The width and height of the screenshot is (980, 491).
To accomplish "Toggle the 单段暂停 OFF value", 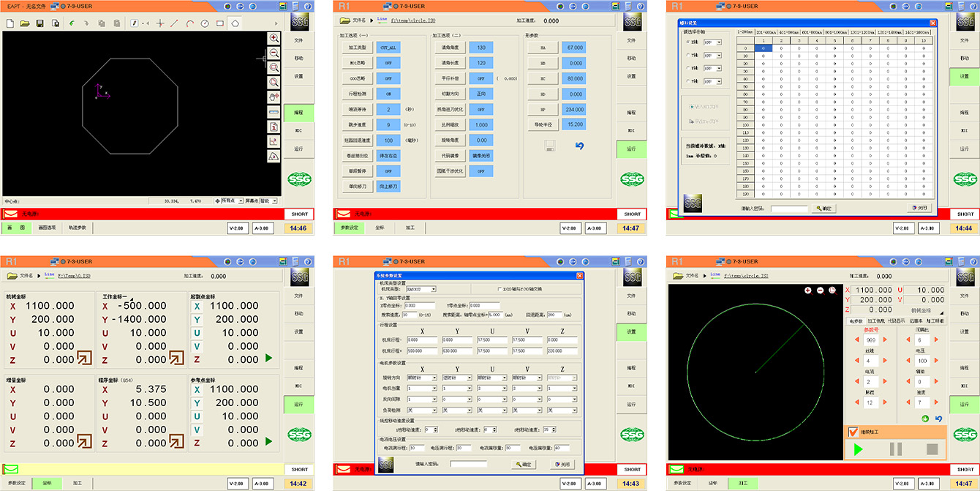I will [388, 171].
